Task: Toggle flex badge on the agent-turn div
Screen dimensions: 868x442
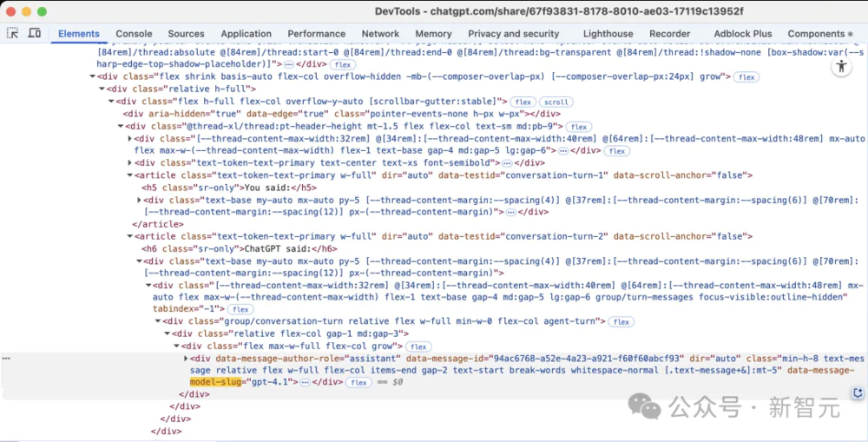Action: pos(621,321)
